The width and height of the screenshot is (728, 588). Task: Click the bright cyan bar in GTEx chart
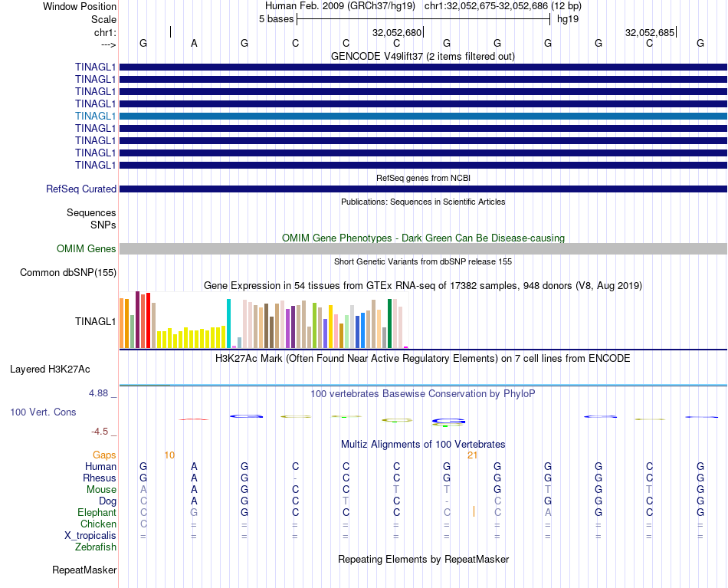pos(228,324)
